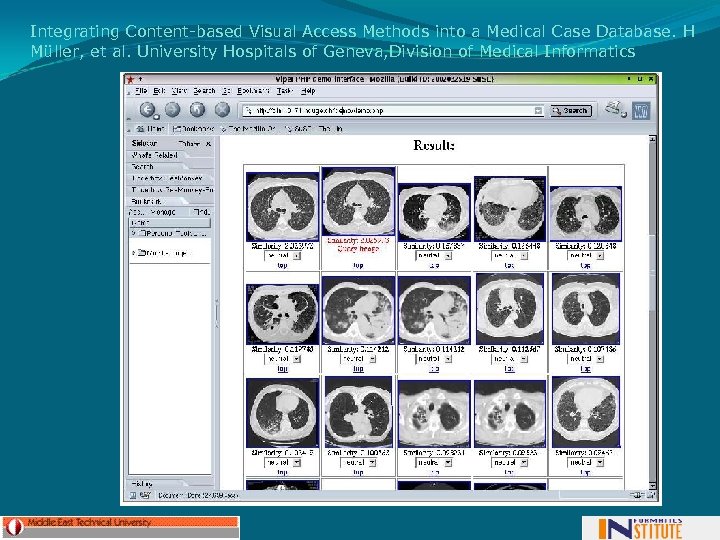Switch to the What's Related sidebar tab
This screenshot has width=720, height=540.
[x=155, y=155]
